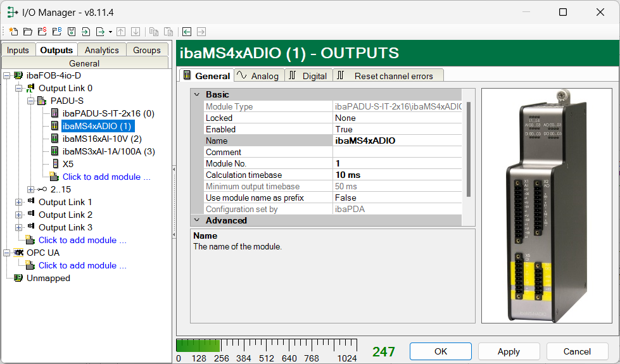Open the dropdown arrow next to Export icon
Screen dimensions: 620x364
(x=110, y=32)
